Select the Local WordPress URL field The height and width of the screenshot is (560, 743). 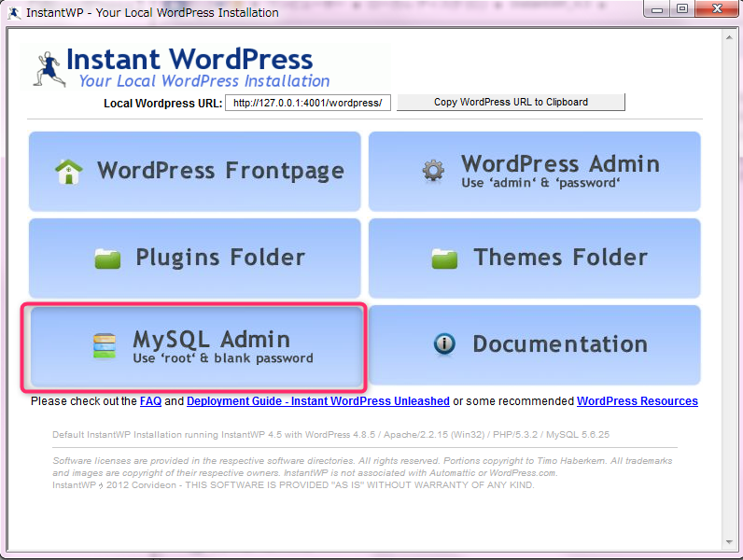(307, 103)
